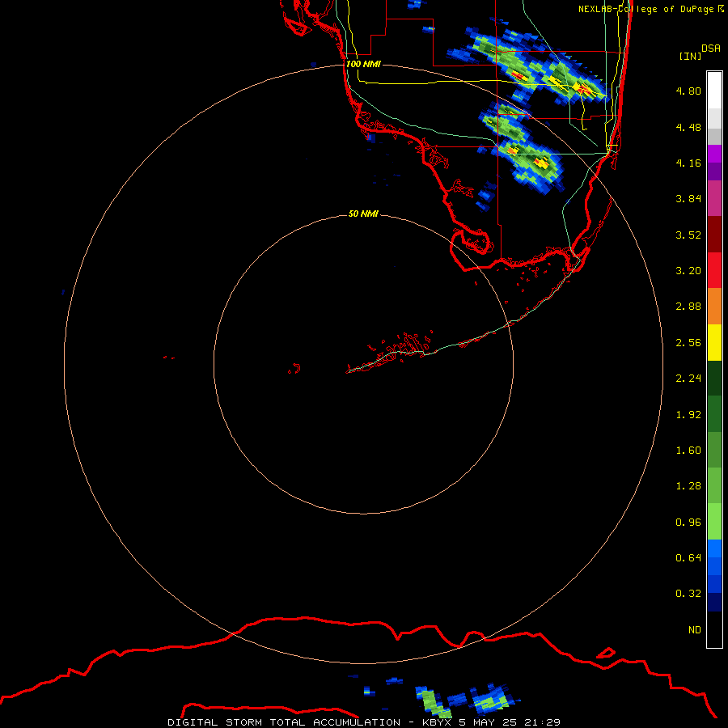The height and width of the screenshot is (728, 728).
Task: Click the 100 NMI range ring label
Action: tap(363, 64)
